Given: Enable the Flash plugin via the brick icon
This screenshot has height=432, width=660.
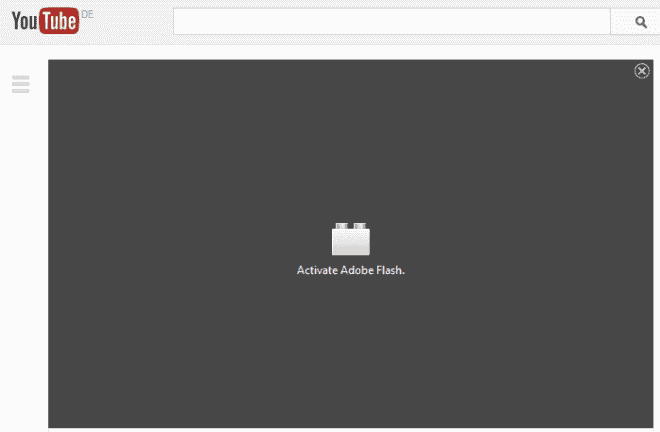Looking at the screenshot, I should pyautogui.click(x=350, y=239).
